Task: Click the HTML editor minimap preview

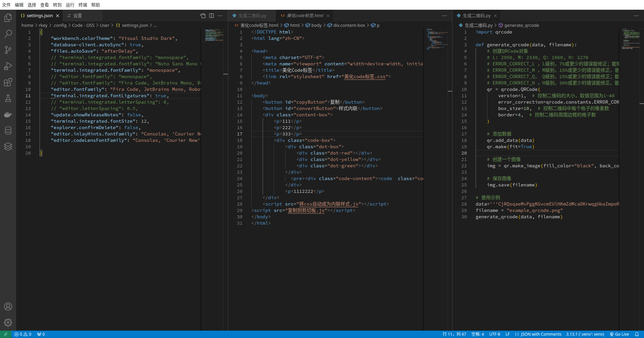Action: pyautogui.click(x=437, y=39)
